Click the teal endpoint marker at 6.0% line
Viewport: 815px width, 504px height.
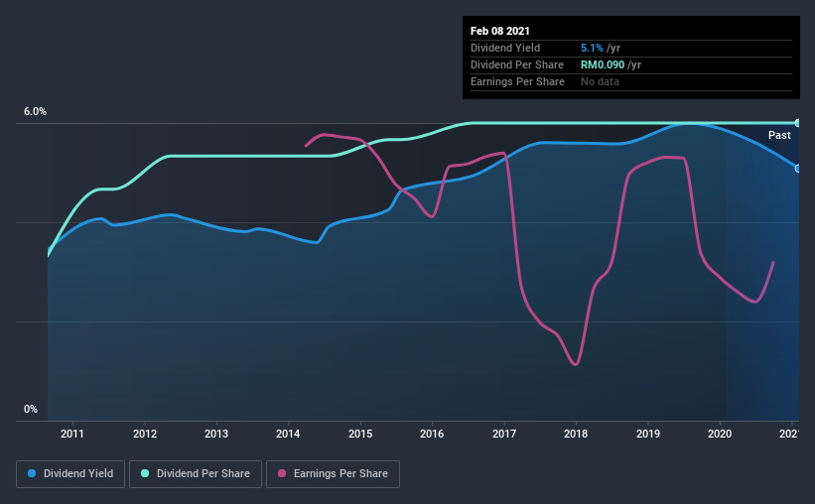click(x=797, y=123)
